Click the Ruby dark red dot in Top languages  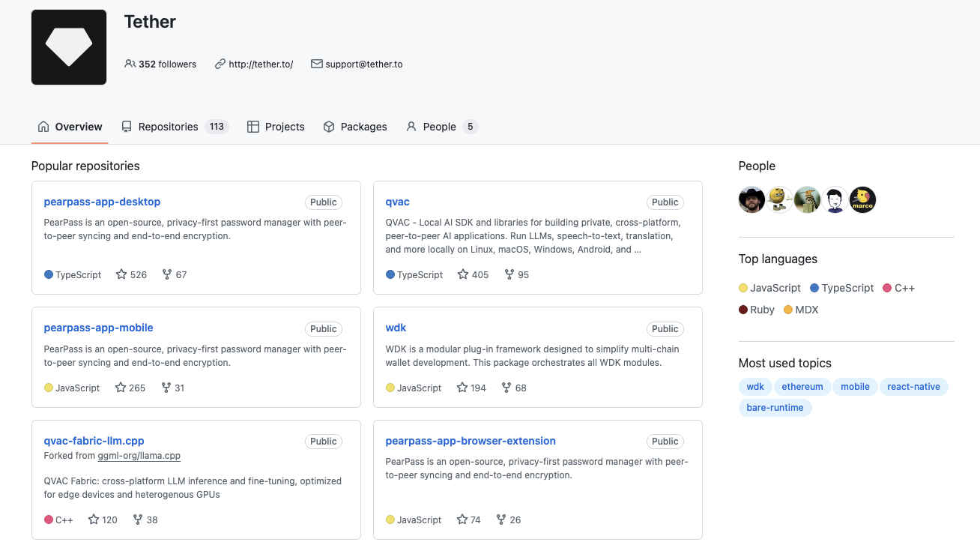[743, 310]
